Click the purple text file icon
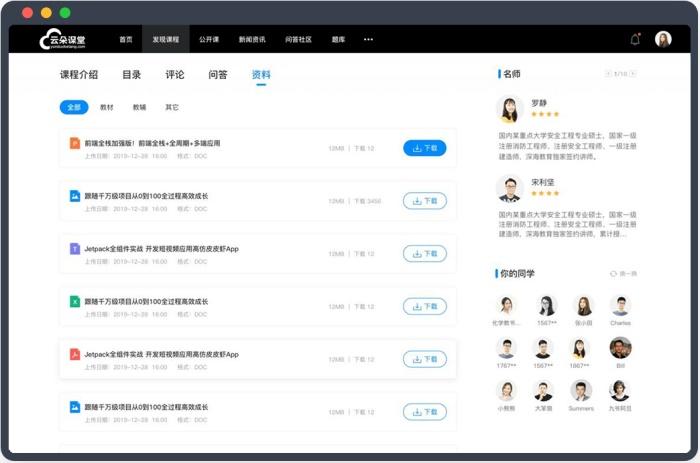 point(75,249)
